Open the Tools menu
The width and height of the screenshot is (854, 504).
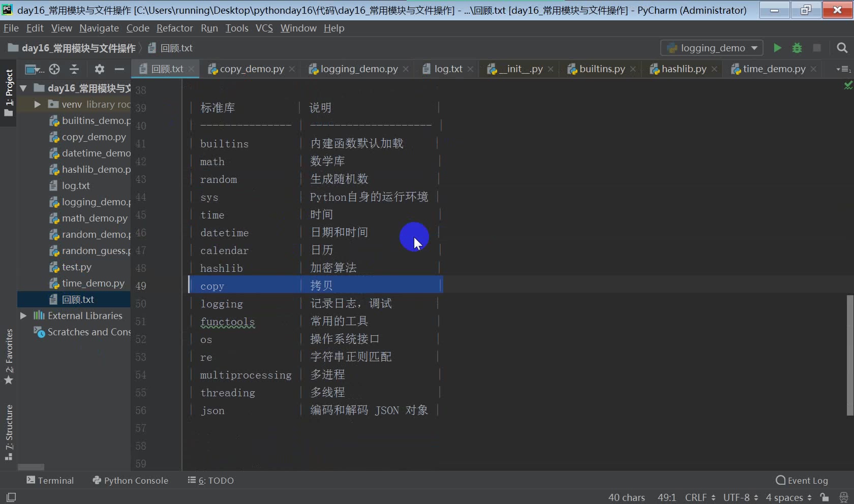tap(236, 28)
